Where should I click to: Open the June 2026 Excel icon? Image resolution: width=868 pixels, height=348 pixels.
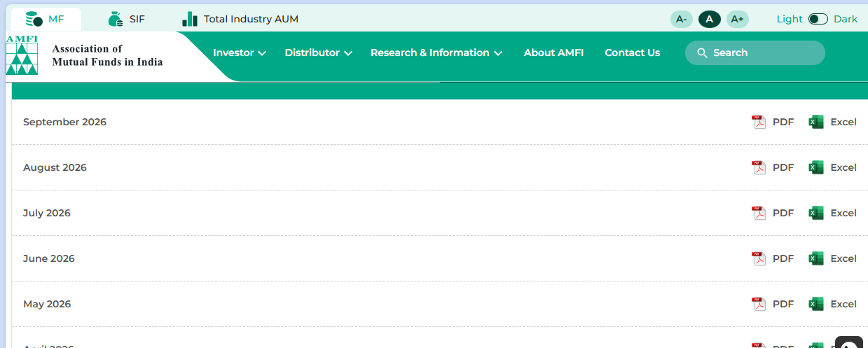pos(816,258)
